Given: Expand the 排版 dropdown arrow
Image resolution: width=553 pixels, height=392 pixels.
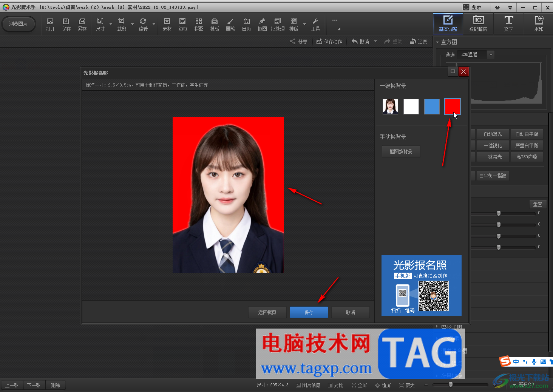Looking at the screenshot, I should tap(304, 25).
